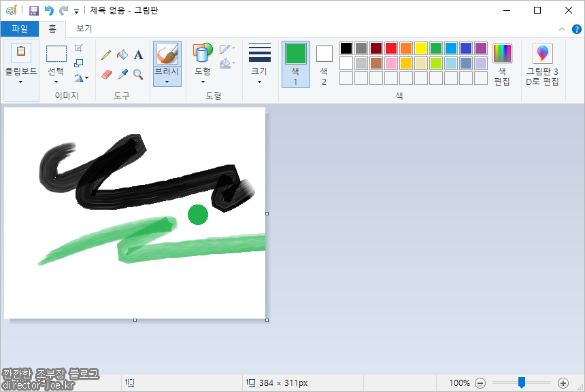This screenshot has width=585, height=392.
Task: Select Color 2 box
Action: (x=324, y=64)
